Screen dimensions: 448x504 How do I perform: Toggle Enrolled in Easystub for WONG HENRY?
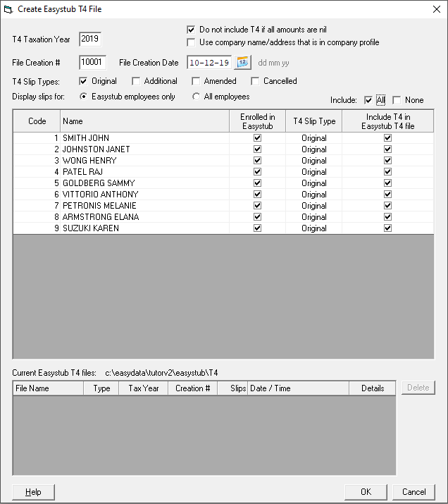tap(257, 161)
